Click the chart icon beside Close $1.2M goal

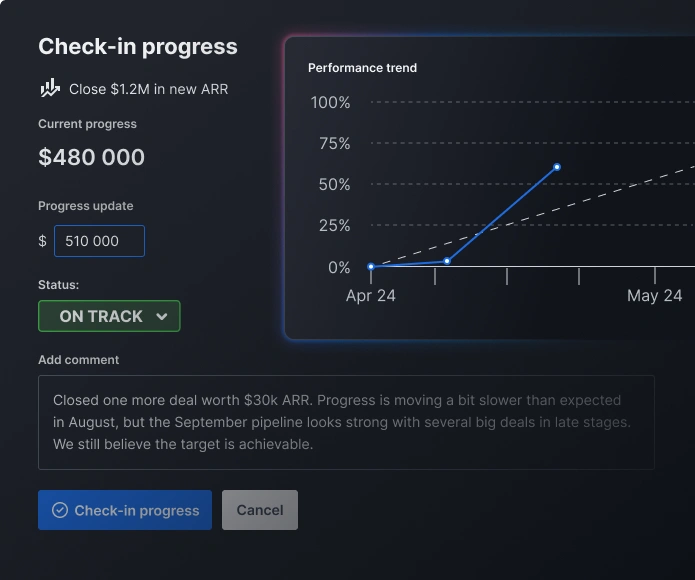click(50, 88)
